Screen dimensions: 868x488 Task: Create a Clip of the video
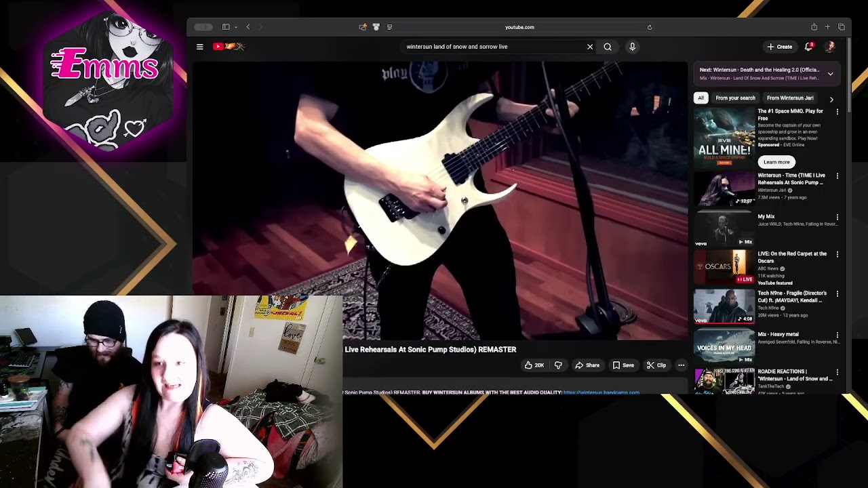click(x=656, y=365)
